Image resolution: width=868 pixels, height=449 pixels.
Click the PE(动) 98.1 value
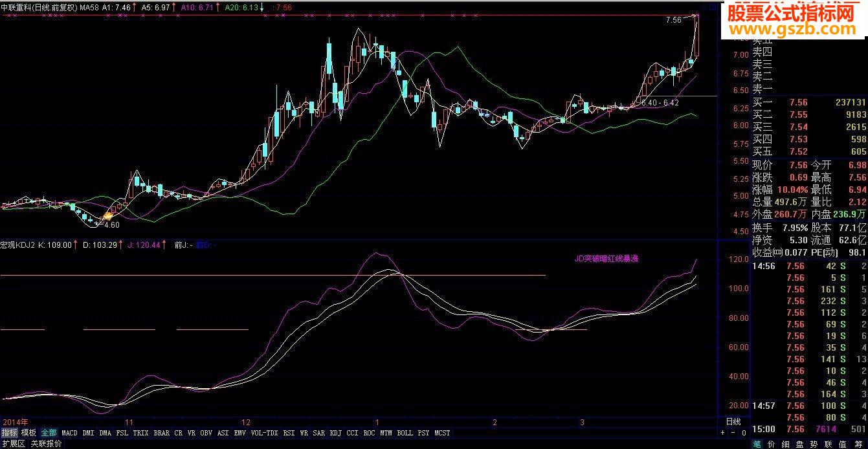(x=857, y=252)
